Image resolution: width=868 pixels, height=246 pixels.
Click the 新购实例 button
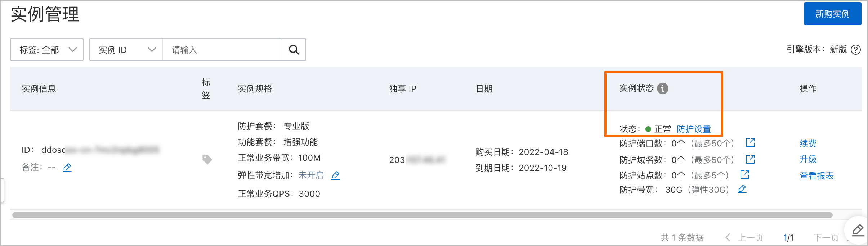coord(832,14)
